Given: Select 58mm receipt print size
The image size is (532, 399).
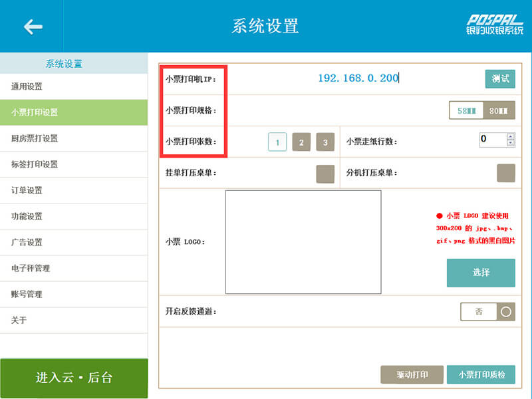Looking at the screenshot, I should pyautogui.click(x=466, y=110).
